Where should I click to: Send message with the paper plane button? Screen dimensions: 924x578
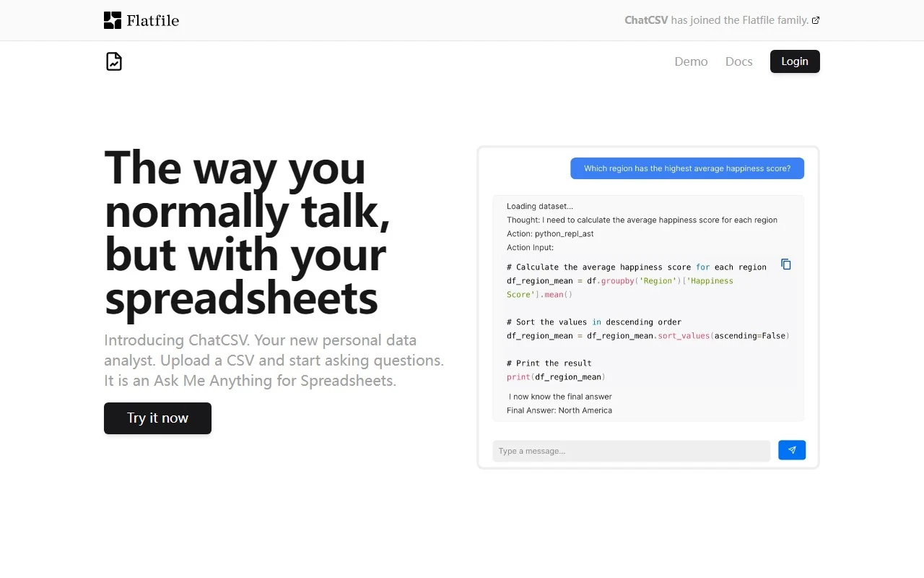[x=792, y=450]
